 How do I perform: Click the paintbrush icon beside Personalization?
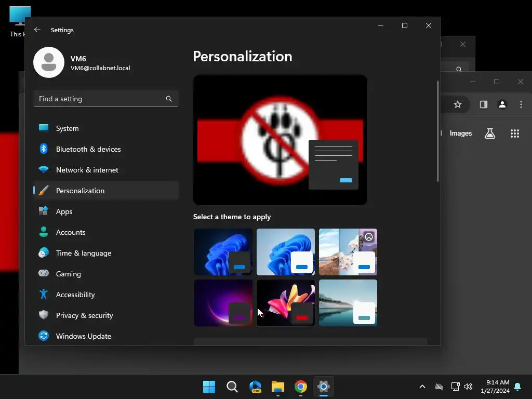click(44, 190)
